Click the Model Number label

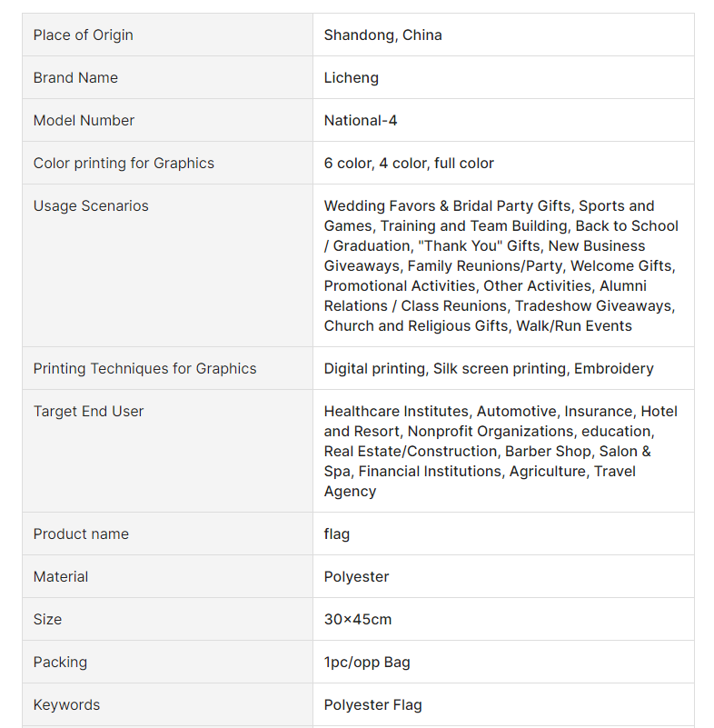click(84, 121)
